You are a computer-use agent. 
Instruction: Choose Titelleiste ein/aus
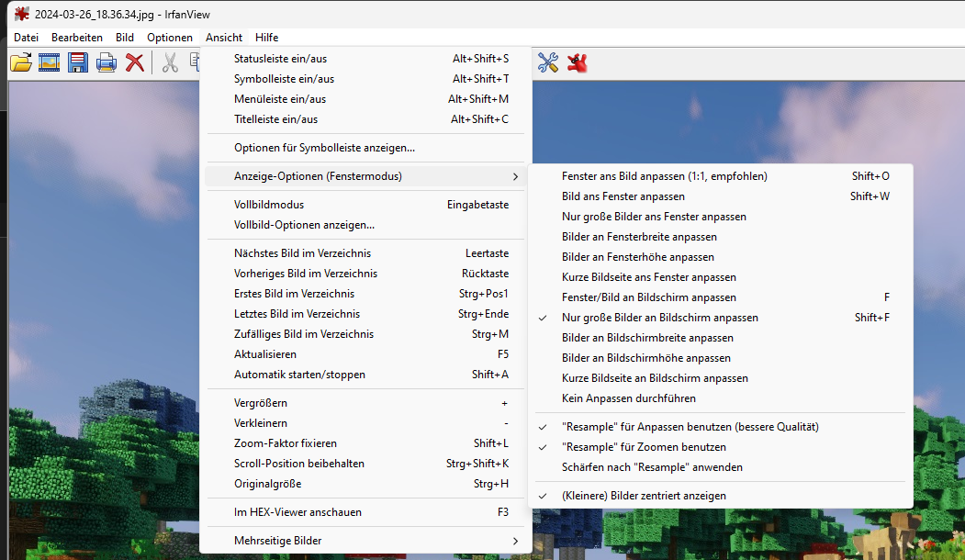pyautogui.click(x=365, y=119)
